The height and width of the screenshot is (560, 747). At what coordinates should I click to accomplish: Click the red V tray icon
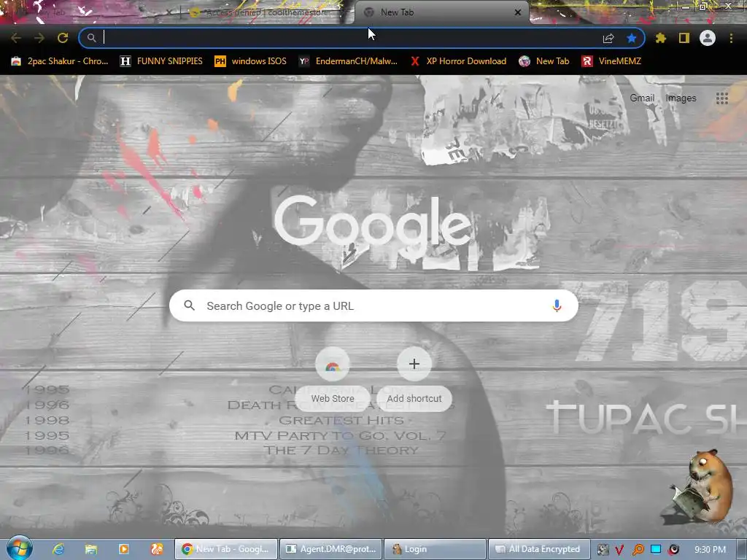coord(619,550)
